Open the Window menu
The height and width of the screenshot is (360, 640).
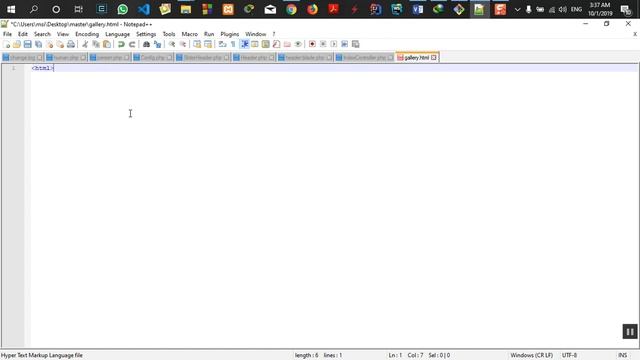(256, 34)
